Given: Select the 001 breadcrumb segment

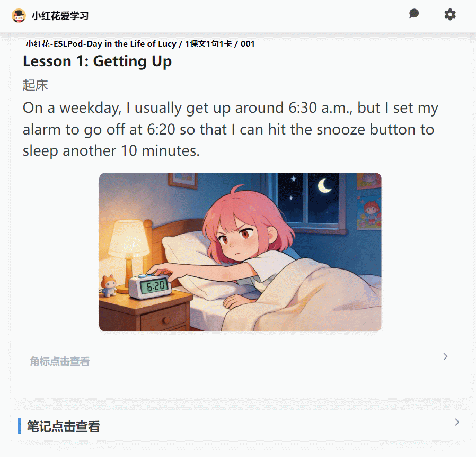Looking at the screenshot, I should (248, 44).
